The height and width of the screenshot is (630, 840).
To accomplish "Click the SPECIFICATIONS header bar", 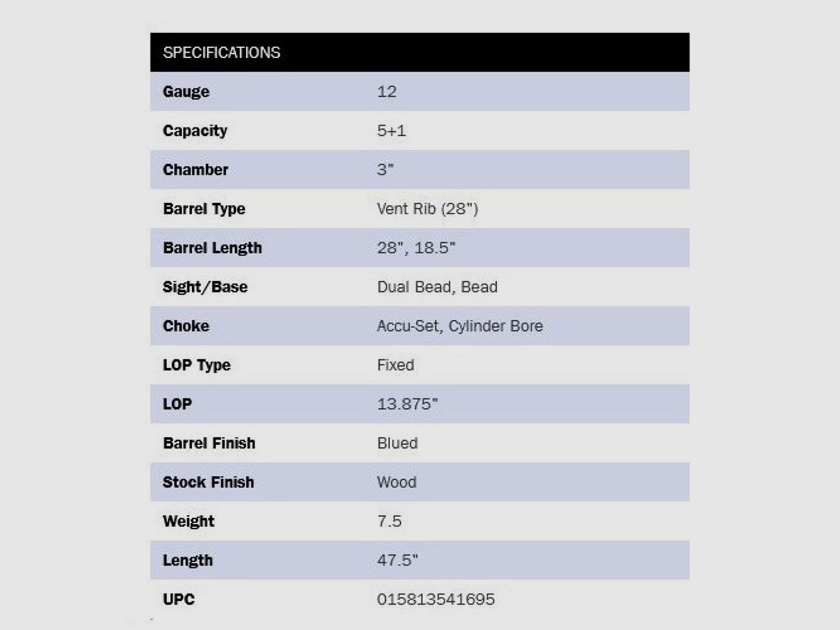I will [x=419, y=52].
